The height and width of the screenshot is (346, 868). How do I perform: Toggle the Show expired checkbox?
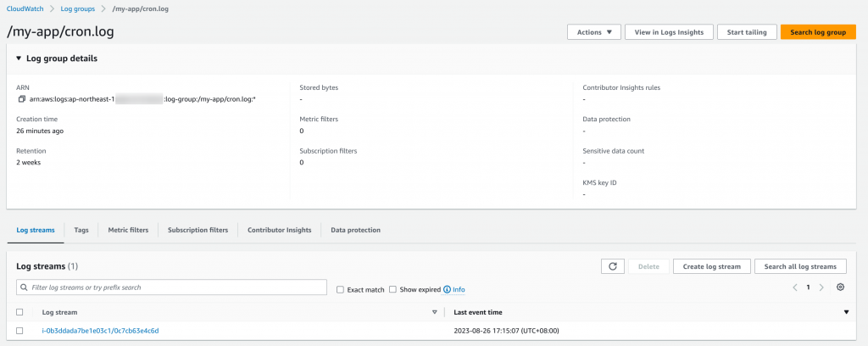pos(392,289)
